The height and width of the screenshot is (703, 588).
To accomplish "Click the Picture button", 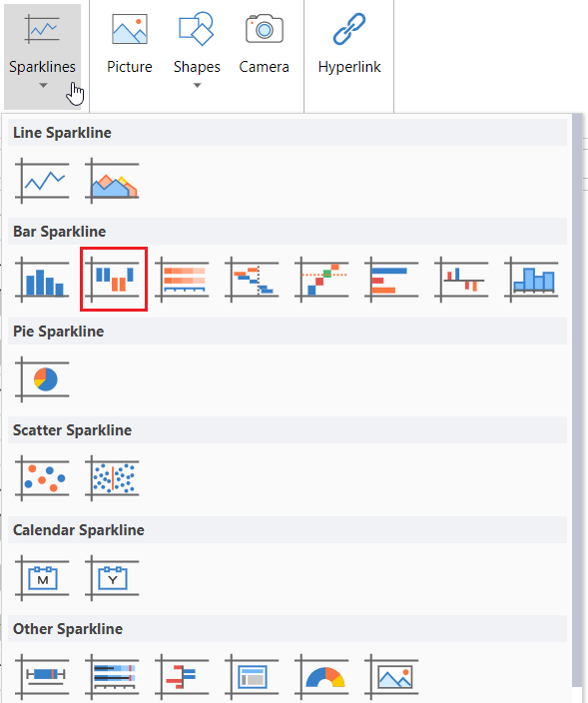I will [x=130, y=44].
